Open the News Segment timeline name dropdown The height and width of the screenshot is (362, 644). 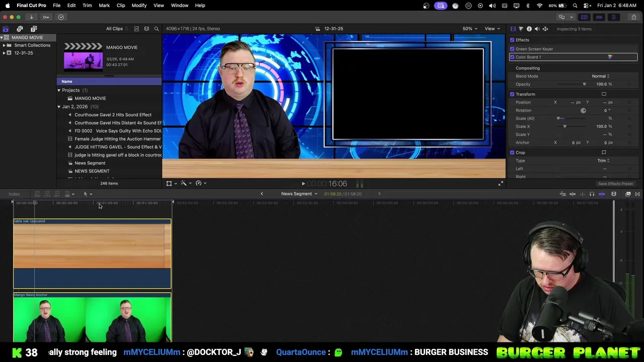pos(299,194)
